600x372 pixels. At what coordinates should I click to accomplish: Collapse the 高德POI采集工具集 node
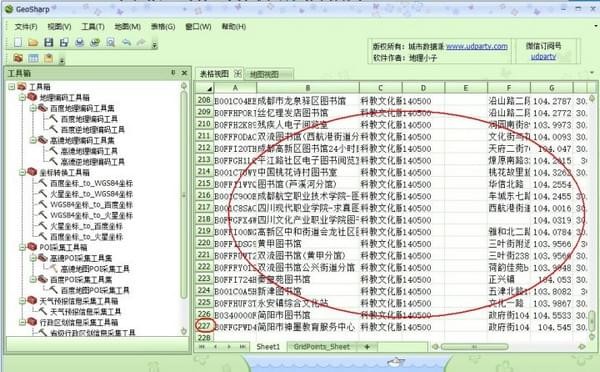[33, 258]
